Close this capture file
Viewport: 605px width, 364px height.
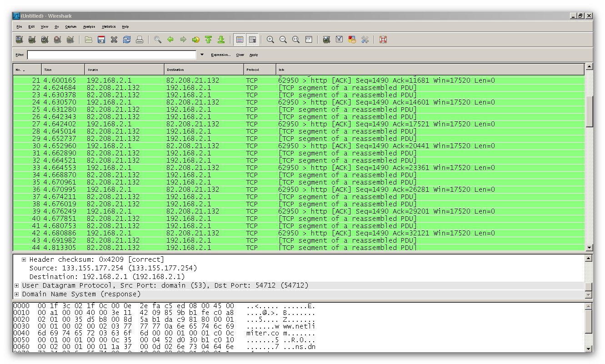114,40
